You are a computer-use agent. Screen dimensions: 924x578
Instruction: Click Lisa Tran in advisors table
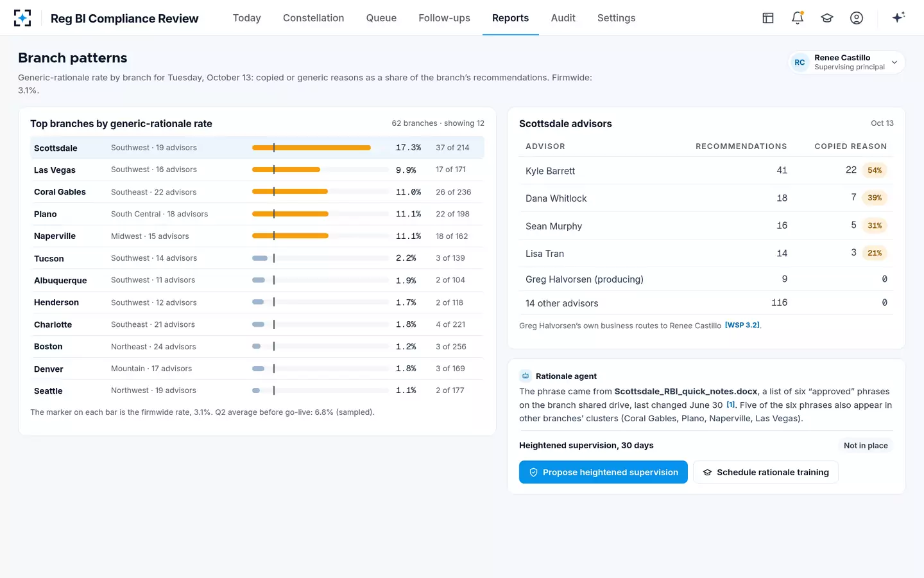(545, 254)
